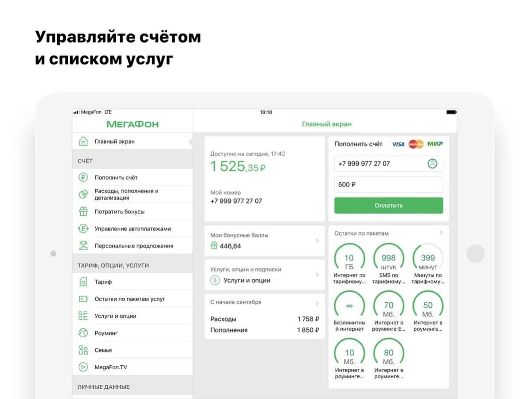Tap the 500 ₽ amount field

(389, 185)
